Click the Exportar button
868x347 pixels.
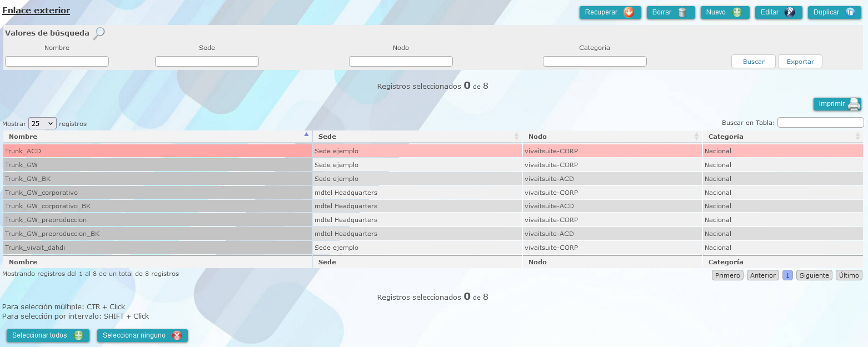point(800,62)
